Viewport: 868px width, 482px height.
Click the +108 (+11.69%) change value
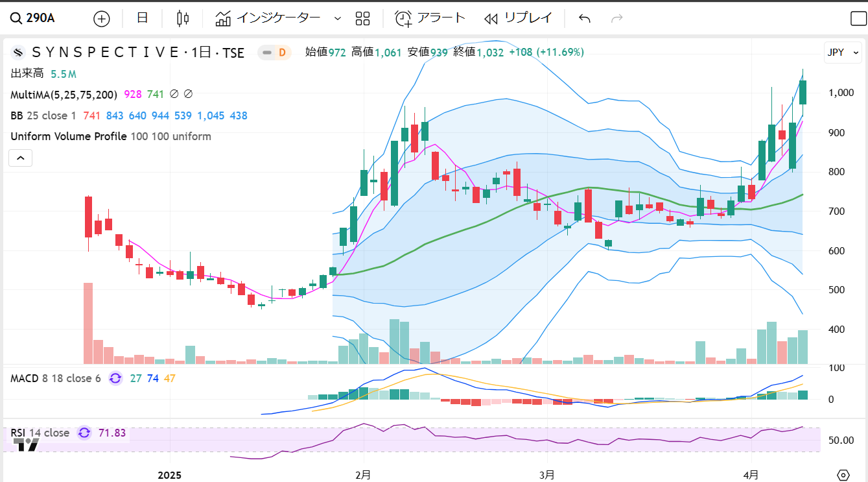tap(546, 52)
